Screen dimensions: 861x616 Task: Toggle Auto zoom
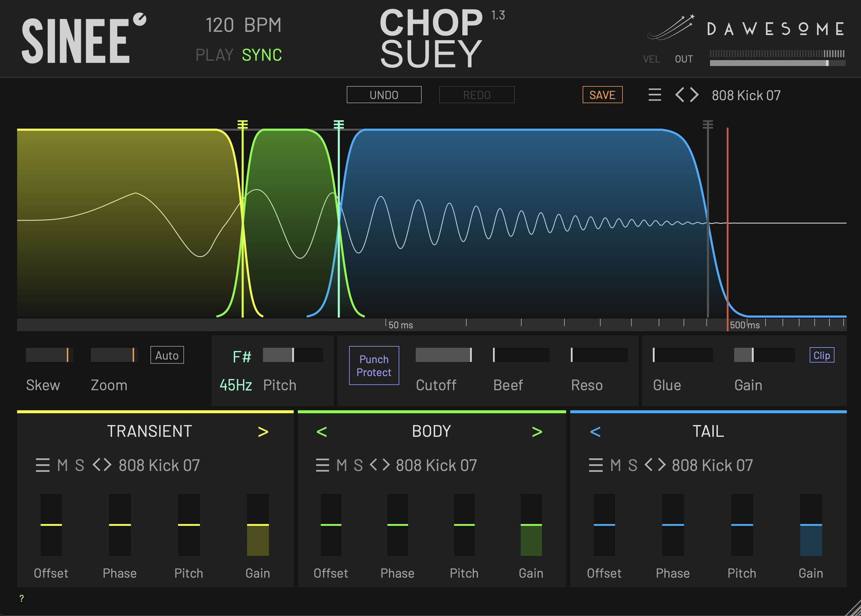click(x=167, y=355)
